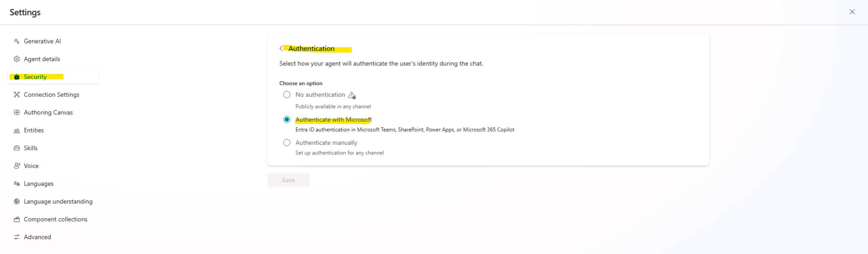The width and height of the screenshot is (868, 254).
Task: Click warning icon beside No authentication
Action: pos(352,95)
